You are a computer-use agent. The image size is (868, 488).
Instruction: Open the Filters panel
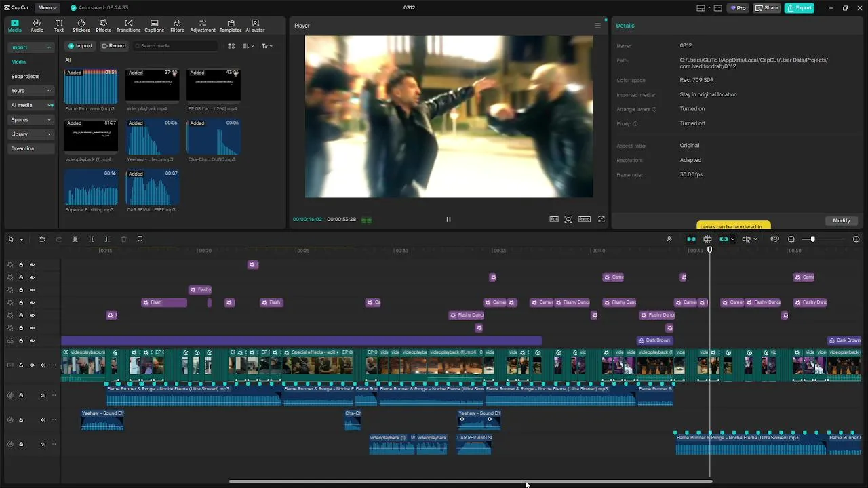click(x=177, y=26)
